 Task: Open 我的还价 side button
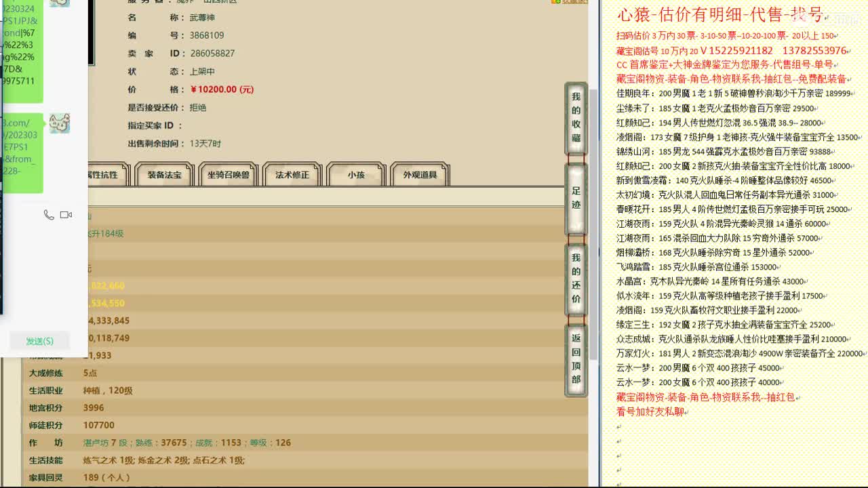click(576, 279)
